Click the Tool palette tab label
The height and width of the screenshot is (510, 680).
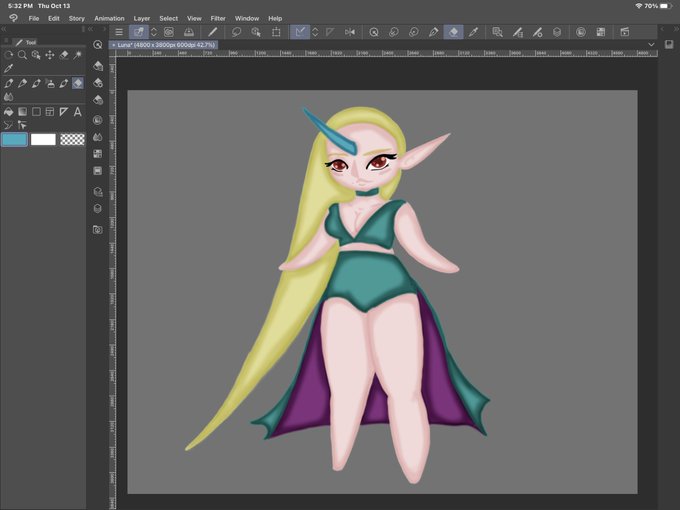point(26,42)
